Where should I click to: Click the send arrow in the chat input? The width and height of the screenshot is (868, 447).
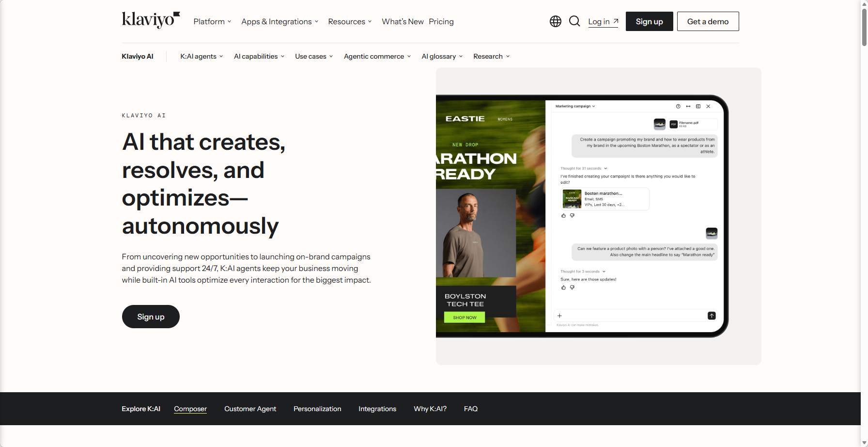pyautogui.click(x=712, y=316)
